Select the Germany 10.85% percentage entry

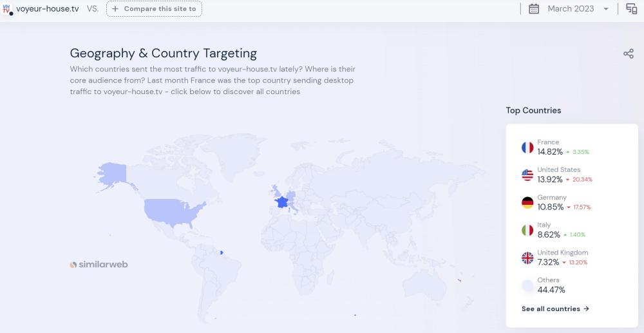(551, 207)
